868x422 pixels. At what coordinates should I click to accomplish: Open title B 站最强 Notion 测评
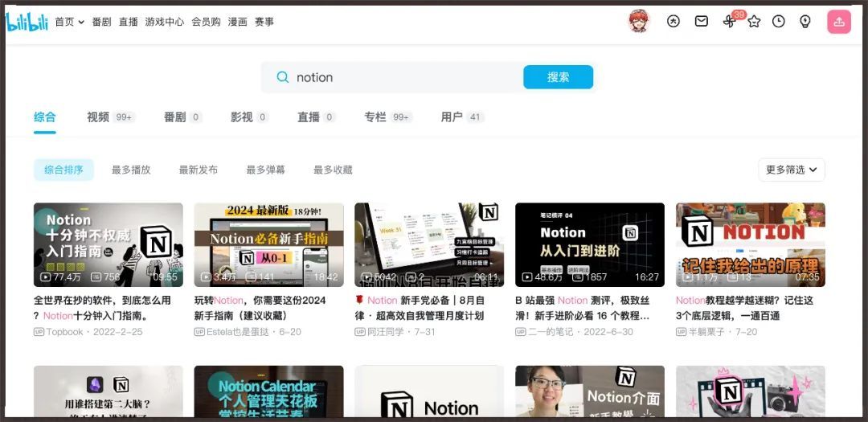(583, 308)
